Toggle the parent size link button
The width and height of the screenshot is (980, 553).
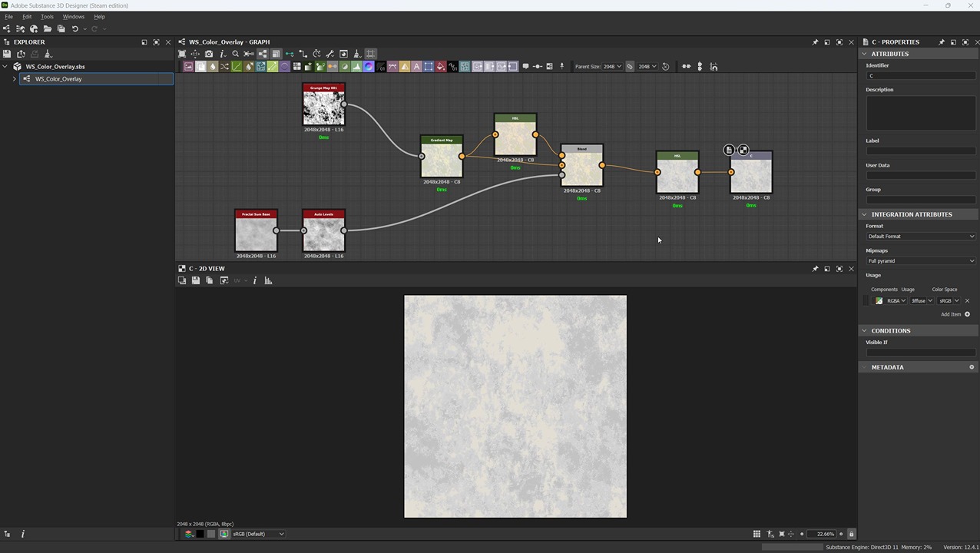630,67
